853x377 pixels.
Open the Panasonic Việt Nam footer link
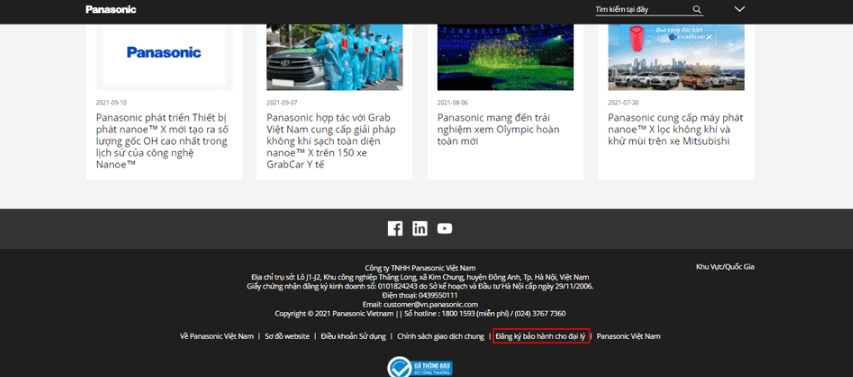628,336
